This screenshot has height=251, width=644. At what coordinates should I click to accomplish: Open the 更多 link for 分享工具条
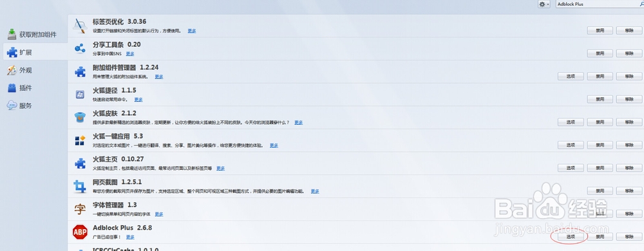(x=130, y=53)
